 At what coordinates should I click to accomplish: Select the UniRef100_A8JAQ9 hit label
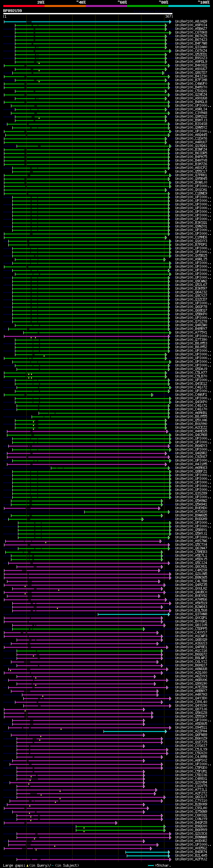191,22
